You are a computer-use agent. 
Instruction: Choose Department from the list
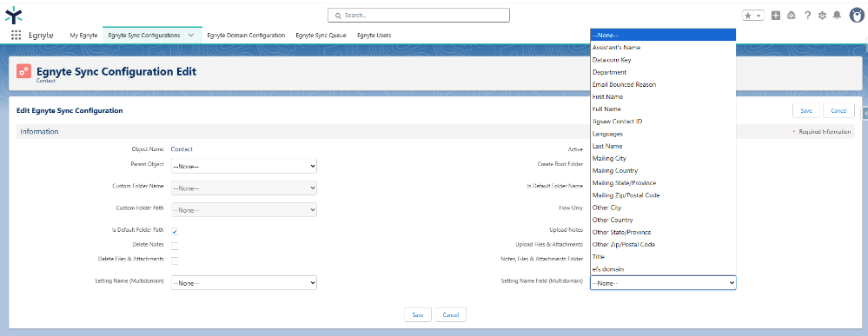663,72
